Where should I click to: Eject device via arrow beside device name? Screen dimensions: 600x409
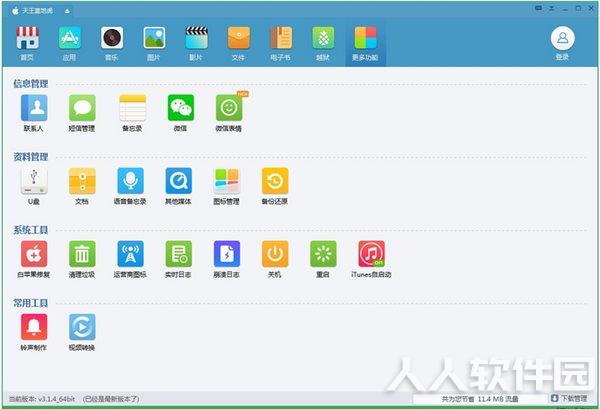tap(67, 11)
